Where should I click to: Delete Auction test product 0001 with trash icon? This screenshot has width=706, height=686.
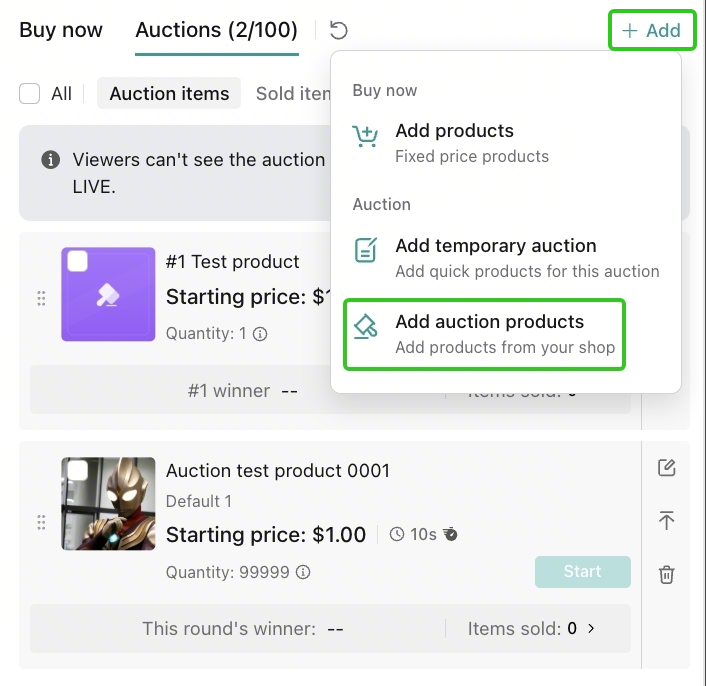pyautogui.click(x=666, y=574)
